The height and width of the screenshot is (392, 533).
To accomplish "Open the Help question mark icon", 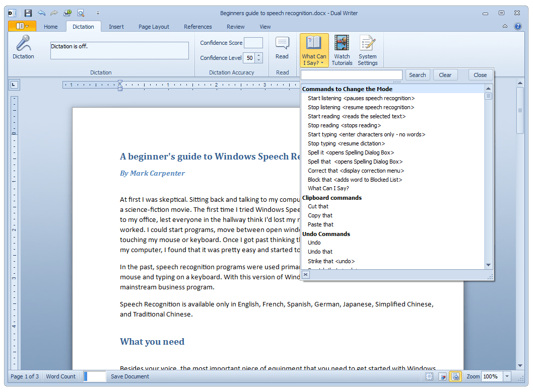I will 517,26.
